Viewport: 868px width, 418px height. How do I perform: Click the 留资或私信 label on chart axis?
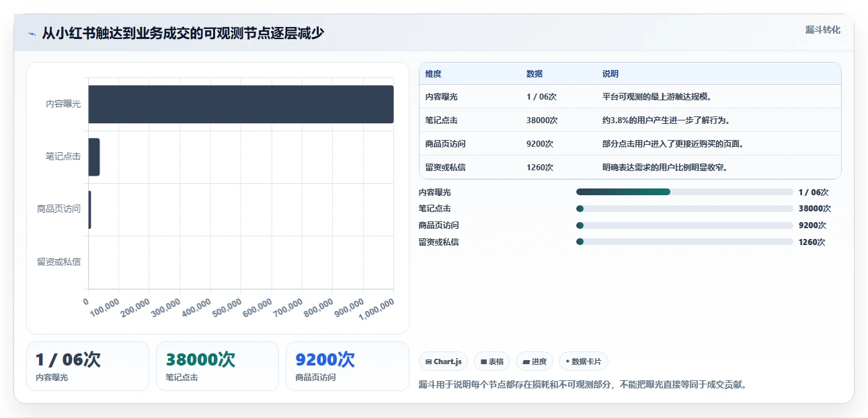(58, 262)
